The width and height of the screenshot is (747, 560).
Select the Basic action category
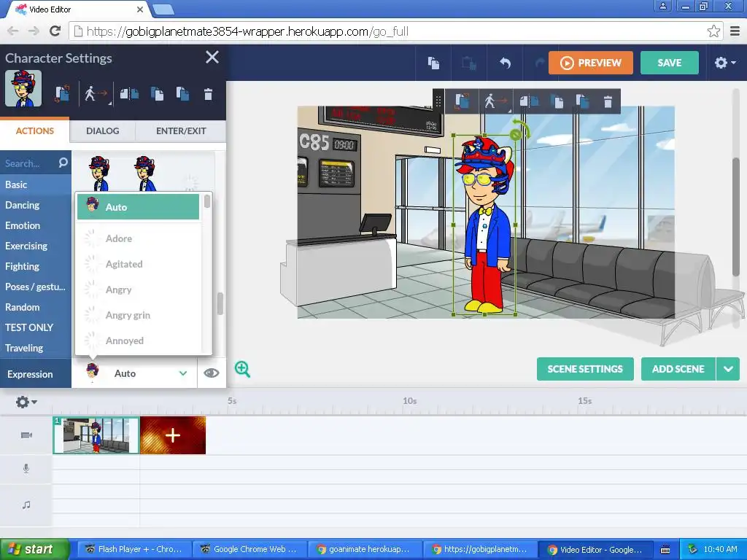tap(36, 184)
